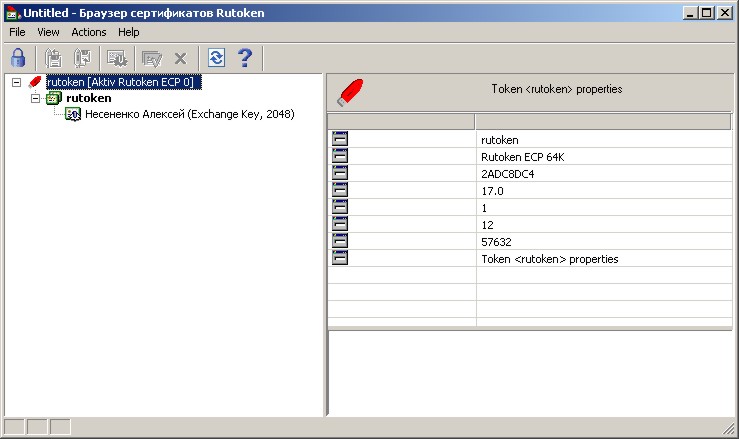739x439 pixels.
Task: Click the green rutoken container icon
Action: click(55, 98)
